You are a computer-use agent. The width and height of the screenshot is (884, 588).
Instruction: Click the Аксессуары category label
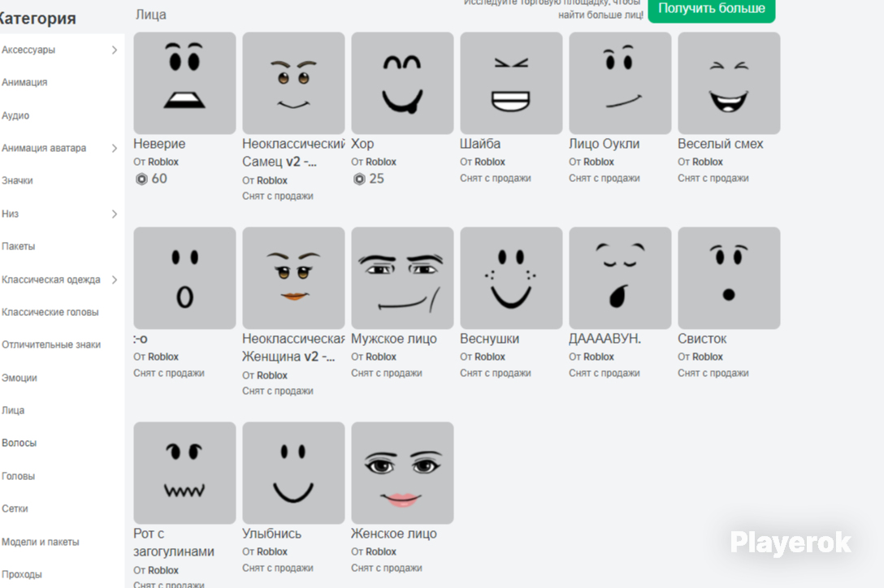(28, 50)
